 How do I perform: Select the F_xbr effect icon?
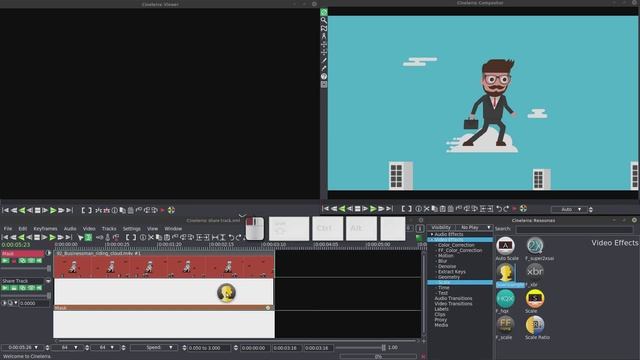535,271
